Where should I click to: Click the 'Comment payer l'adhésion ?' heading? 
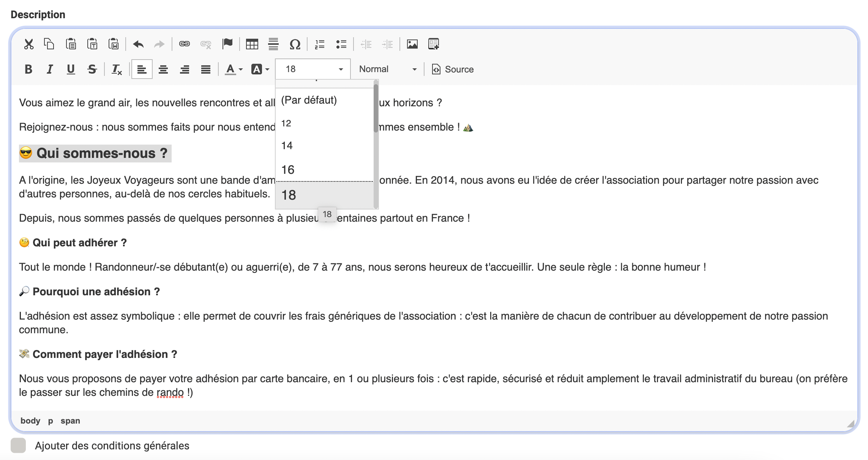coord(105,354)
